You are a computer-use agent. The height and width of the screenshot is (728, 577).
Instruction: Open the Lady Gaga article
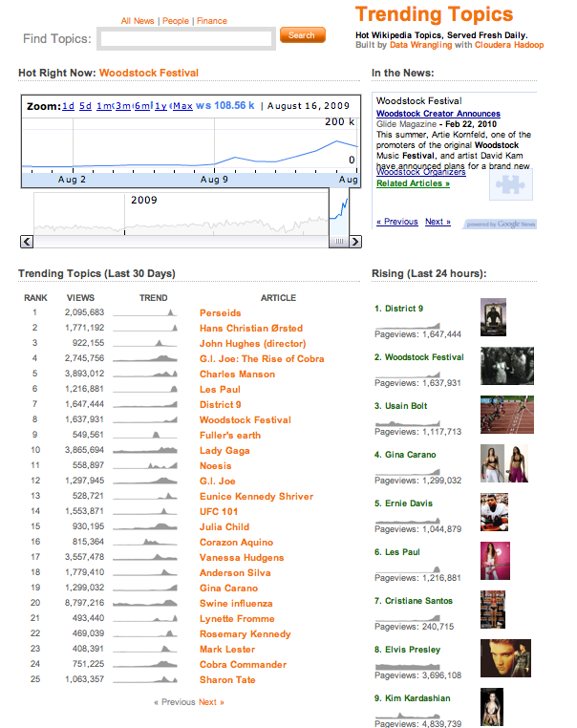tap(224, 450)
